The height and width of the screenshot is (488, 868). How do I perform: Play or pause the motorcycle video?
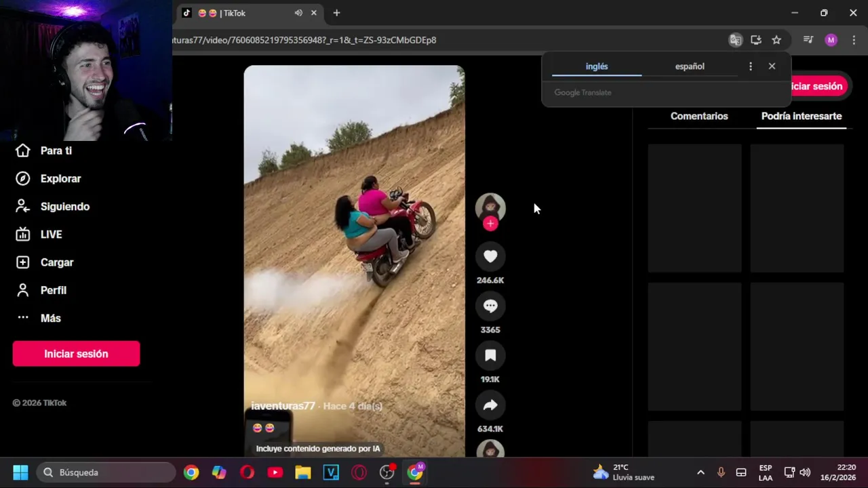[354, 261]
